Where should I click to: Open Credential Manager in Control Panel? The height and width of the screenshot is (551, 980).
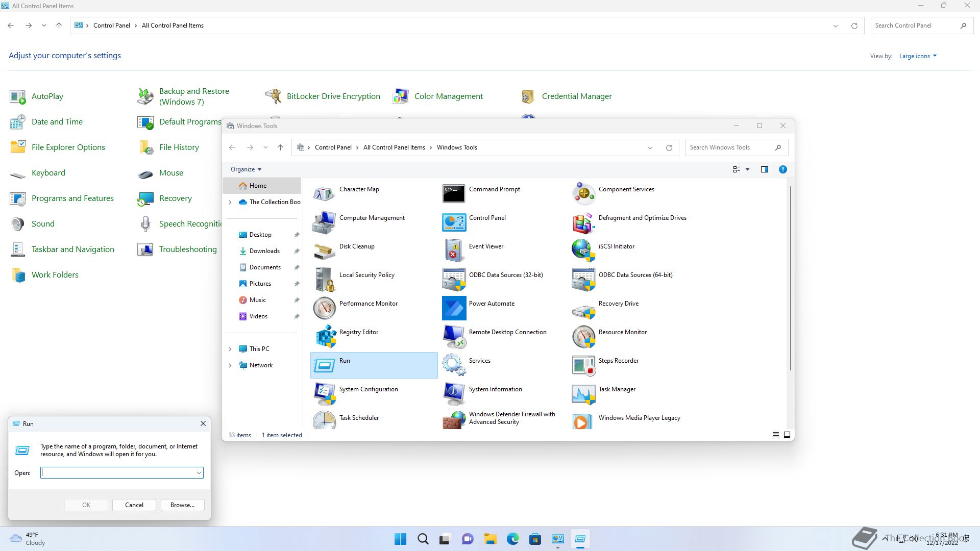(x=566, y=96)
